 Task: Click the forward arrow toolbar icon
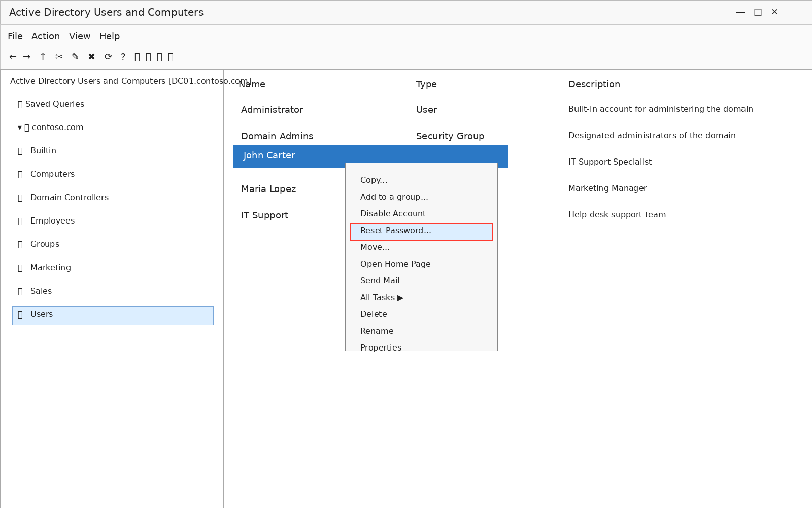coord(27,57)
